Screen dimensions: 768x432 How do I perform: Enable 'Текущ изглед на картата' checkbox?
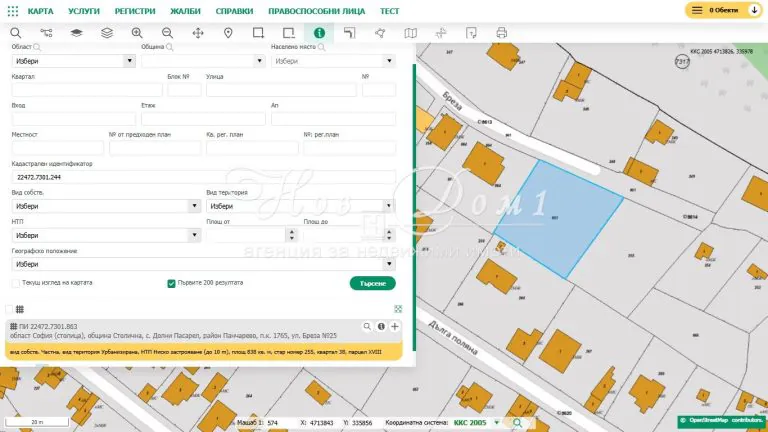16,283
